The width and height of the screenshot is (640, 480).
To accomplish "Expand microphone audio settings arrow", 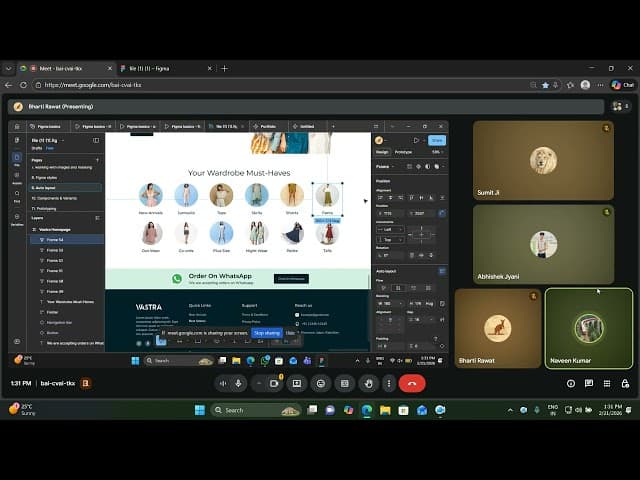I will pos(222,383).
